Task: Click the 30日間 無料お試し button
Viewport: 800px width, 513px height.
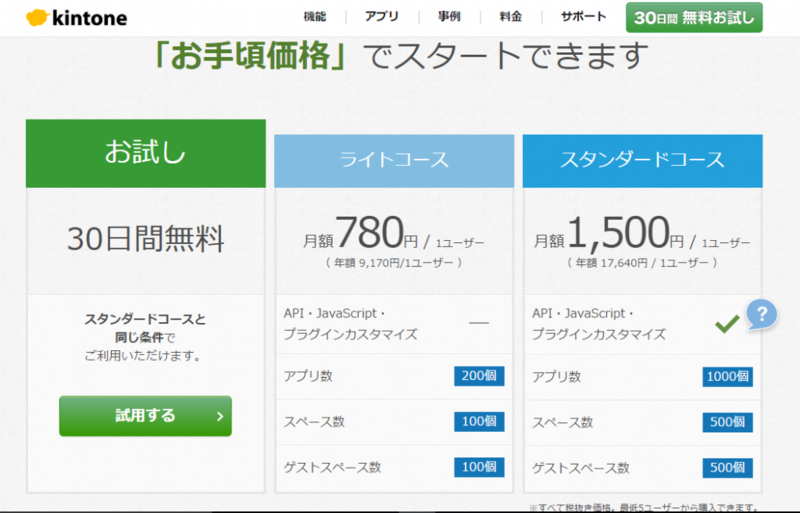Action: 694,18
